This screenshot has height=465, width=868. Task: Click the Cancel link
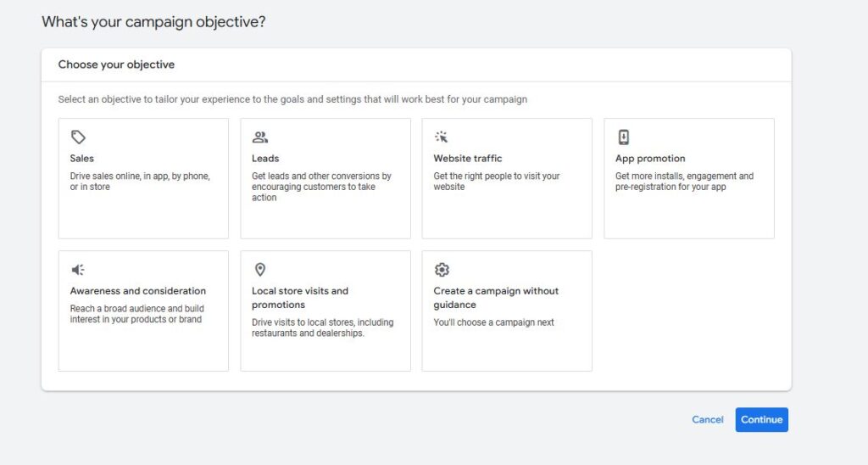pos(708,420)
